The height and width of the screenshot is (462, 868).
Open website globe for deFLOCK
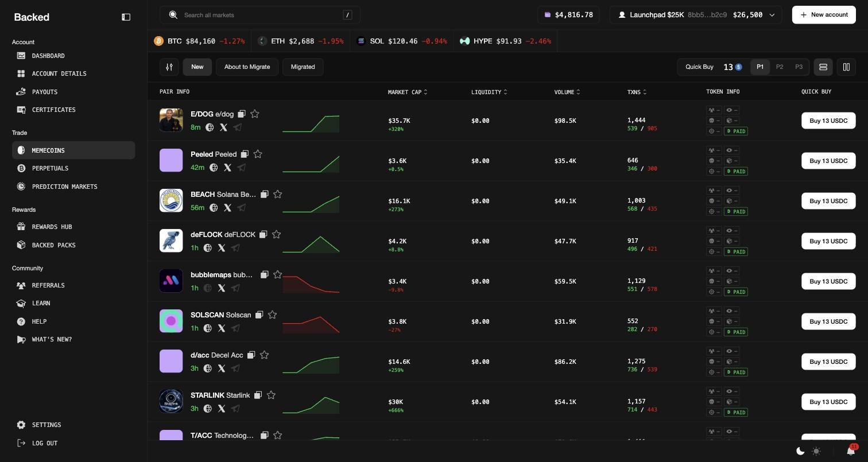(208, 248)
